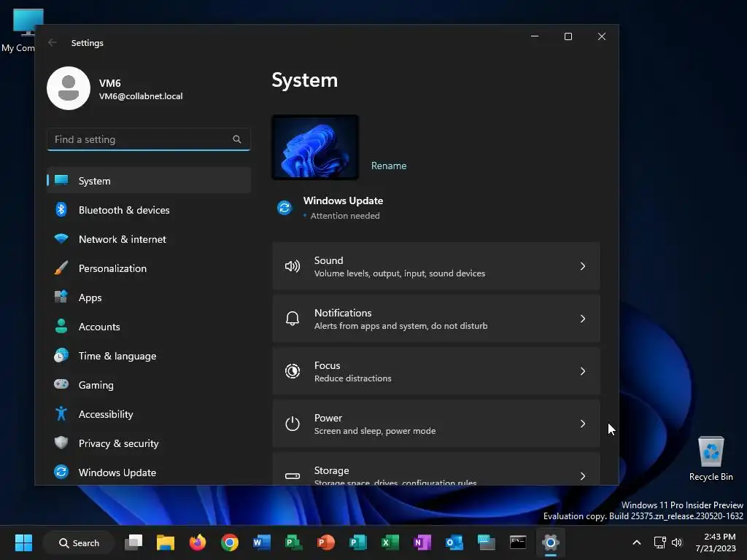Open Task View from taskbar
The image size is (747, 560).
[x=133, y=542]
